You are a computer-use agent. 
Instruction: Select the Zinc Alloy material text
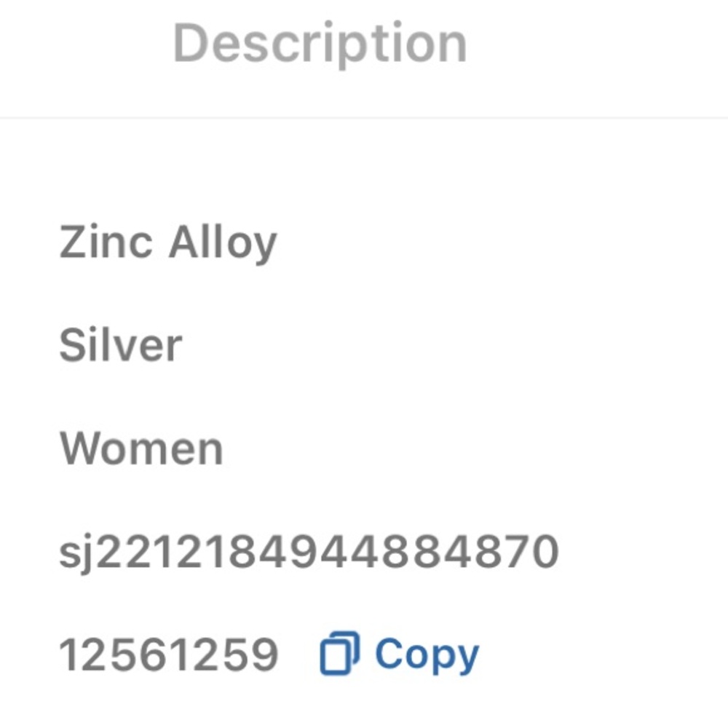click(168, 242)
